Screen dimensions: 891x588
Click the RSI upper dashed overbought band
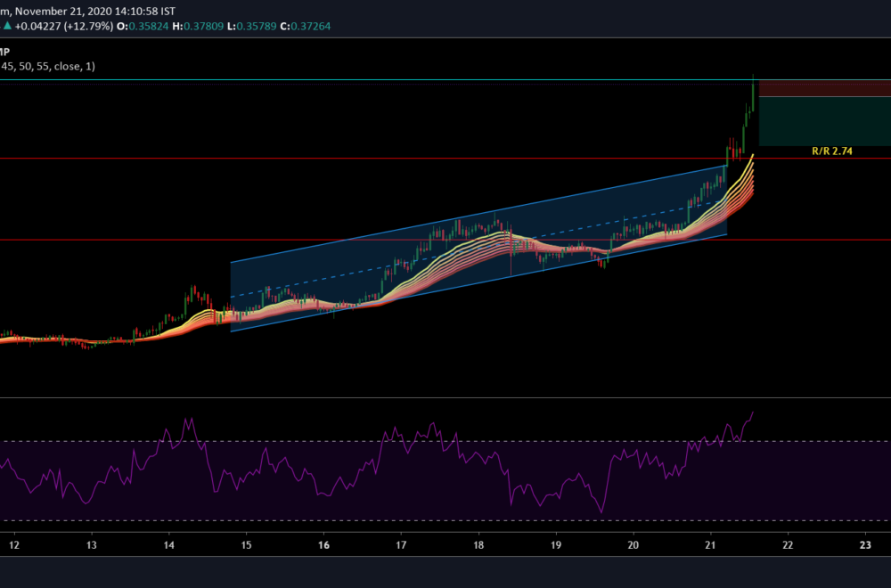click(x=445, y=441)
